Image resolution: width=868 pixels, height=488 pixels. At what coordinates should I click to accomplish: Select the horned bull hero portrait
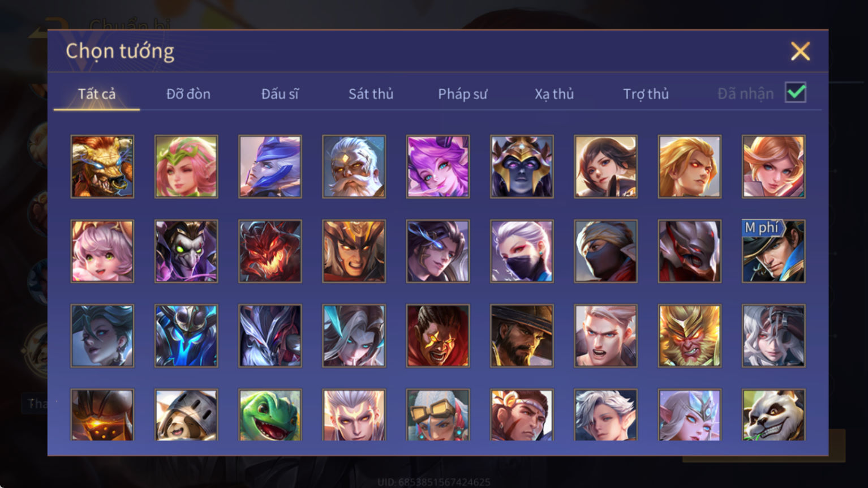tap(102, 166)
